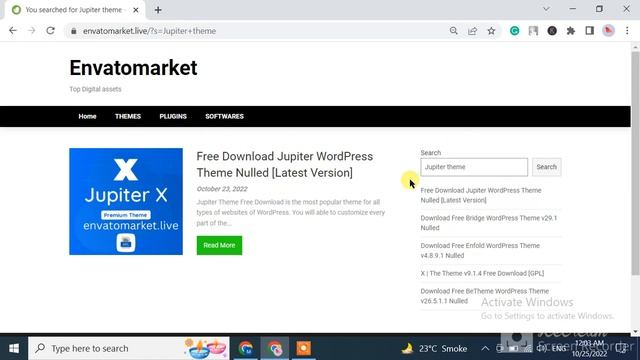Go forward with the browser forward arrow
Image resolution: width=640 pixels, height=360 pixels.
tap(31, 31)
